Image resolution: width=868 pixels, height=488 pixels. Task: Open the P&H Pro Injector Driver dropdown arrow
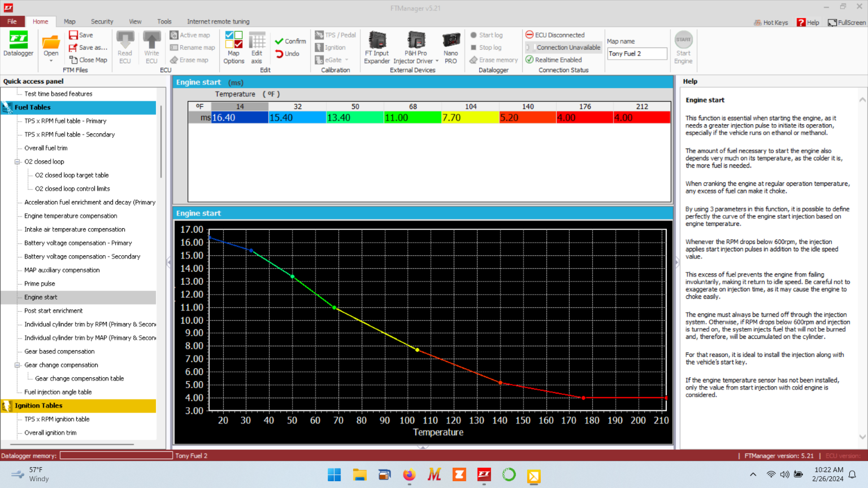coord(437,61)
